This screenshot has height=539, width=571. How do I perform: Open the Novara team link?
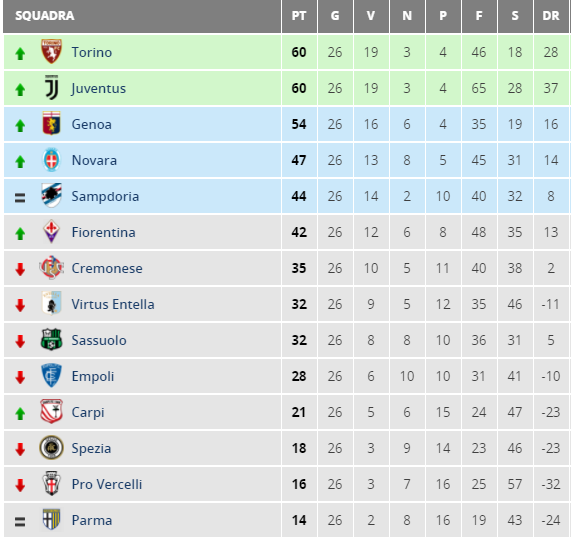[x=94, y=160]
